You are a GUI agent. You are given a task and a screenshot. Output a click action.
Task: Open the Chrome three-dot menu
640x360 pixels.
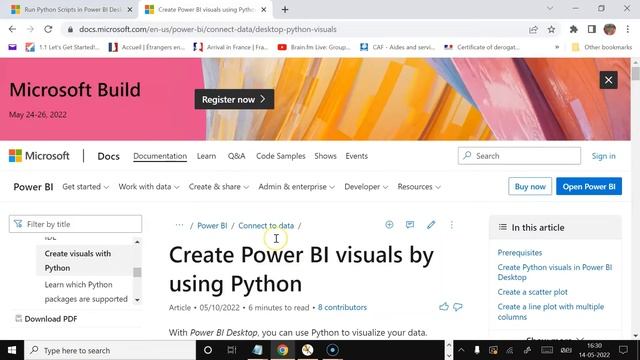click(628, 29)
